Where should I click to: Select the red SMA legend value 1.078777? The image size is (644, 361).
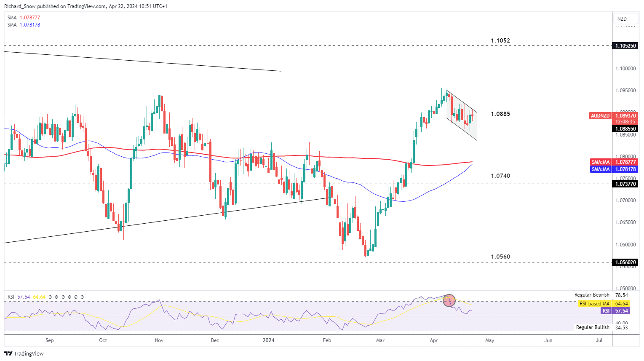[x=29, y=18]
